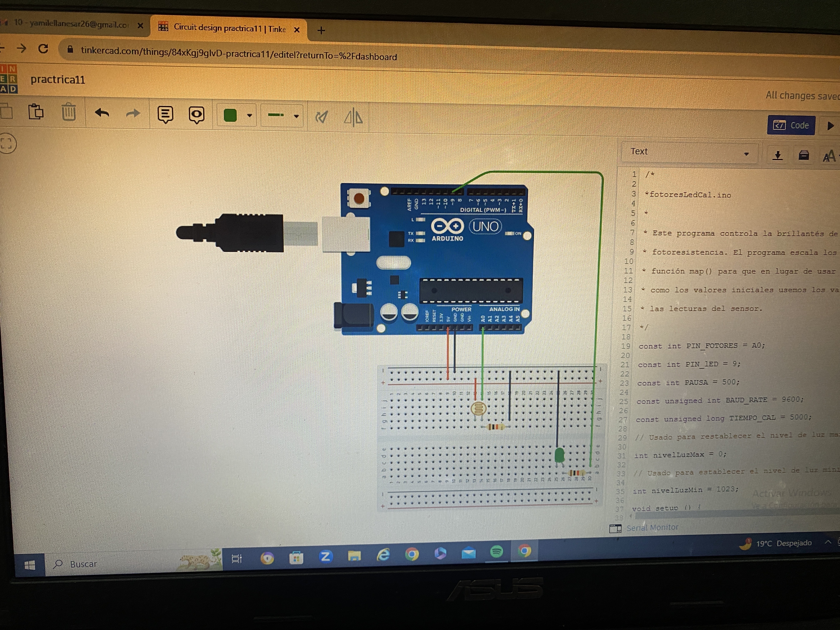Click the rotate component icon
The width and height of the screenshot is (840, 630).
tap(322, 117)
